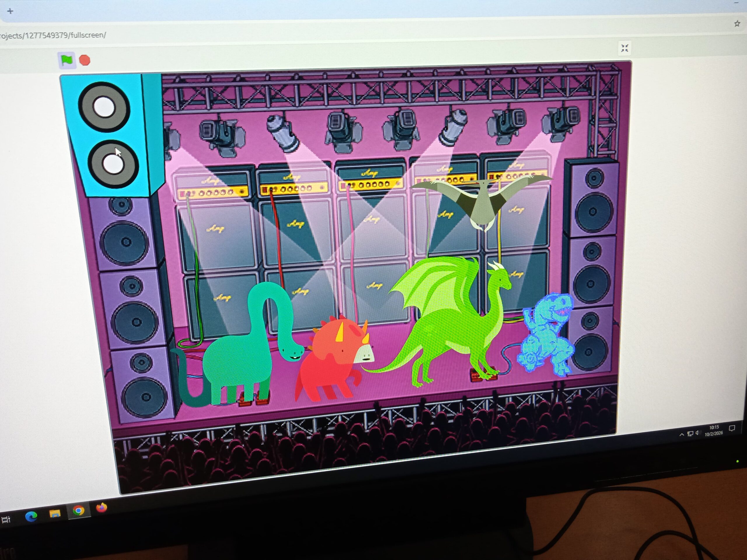
Task: Open File Explorer from the taskbar
Action: 55,513
